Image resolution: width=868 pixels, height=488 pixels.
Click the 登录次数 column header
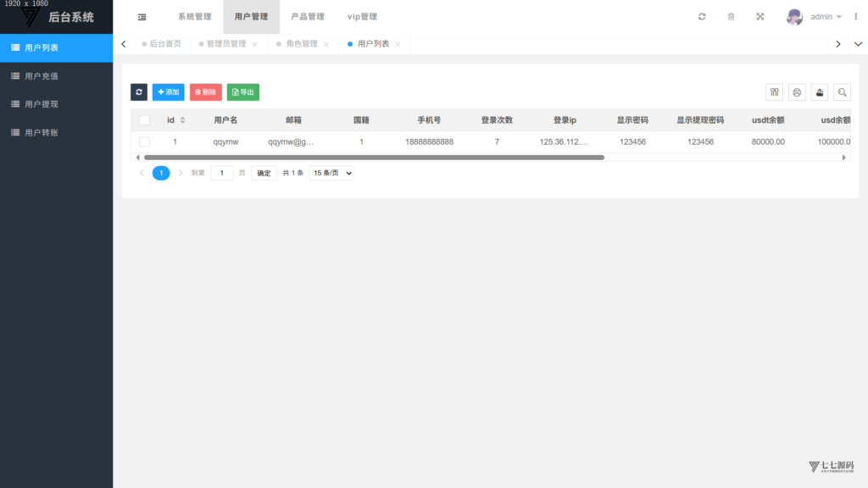point(497,120)
